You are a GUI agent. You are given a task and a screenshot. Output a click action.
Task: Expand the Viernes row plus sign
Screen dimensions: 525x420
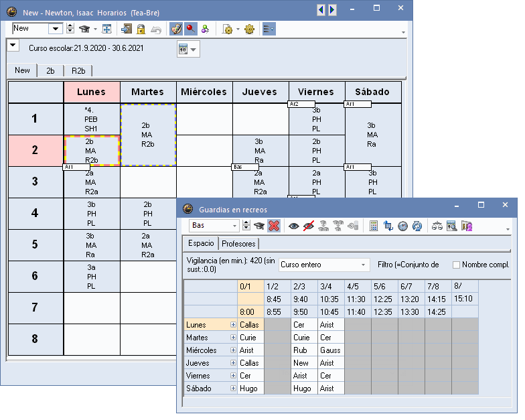[233, 375]
